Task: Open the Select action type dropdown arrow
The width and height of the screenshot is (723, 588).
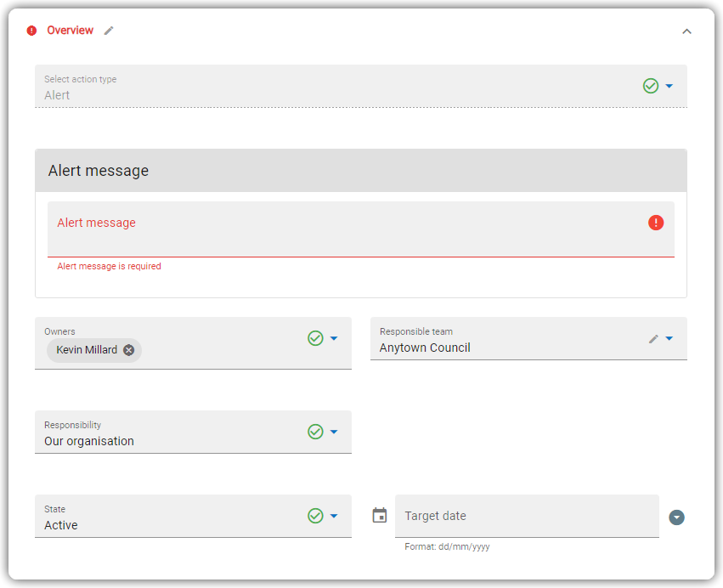Action: pos(669,86)
